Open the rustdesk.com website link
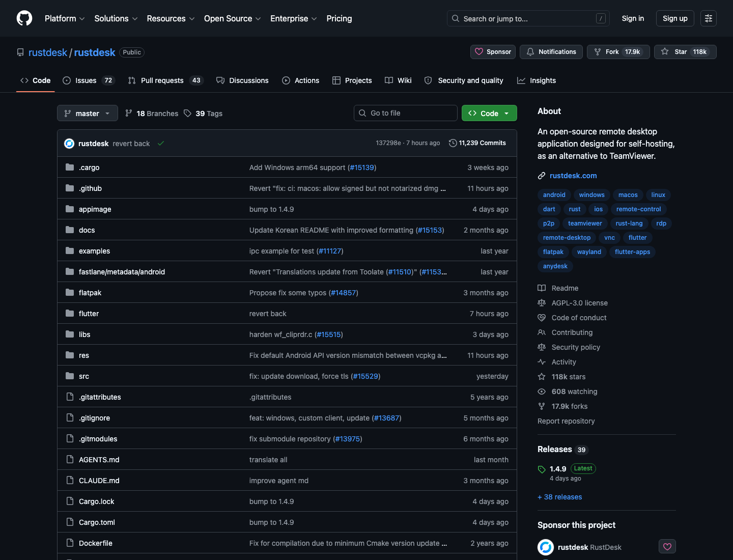The image size is (733, 560). click(573, 176)
